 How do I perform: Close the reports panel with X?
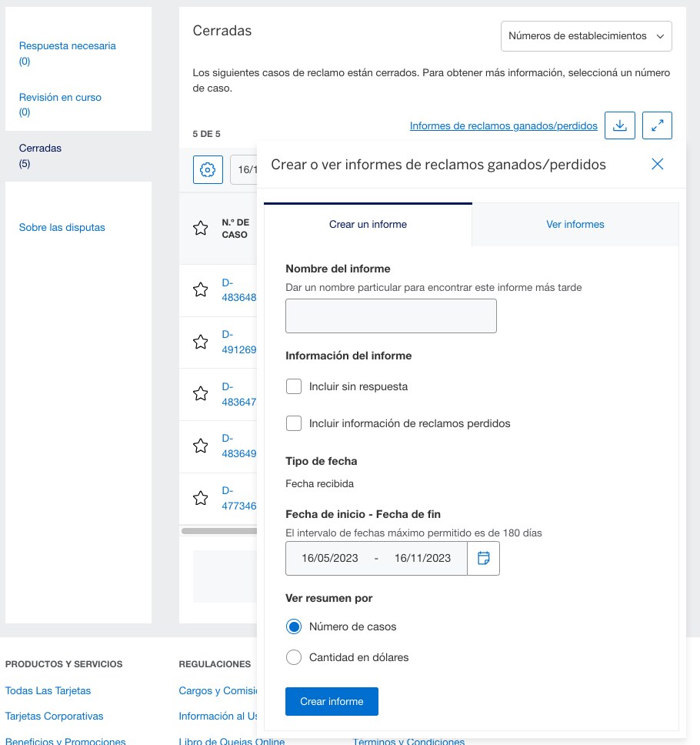657,164
